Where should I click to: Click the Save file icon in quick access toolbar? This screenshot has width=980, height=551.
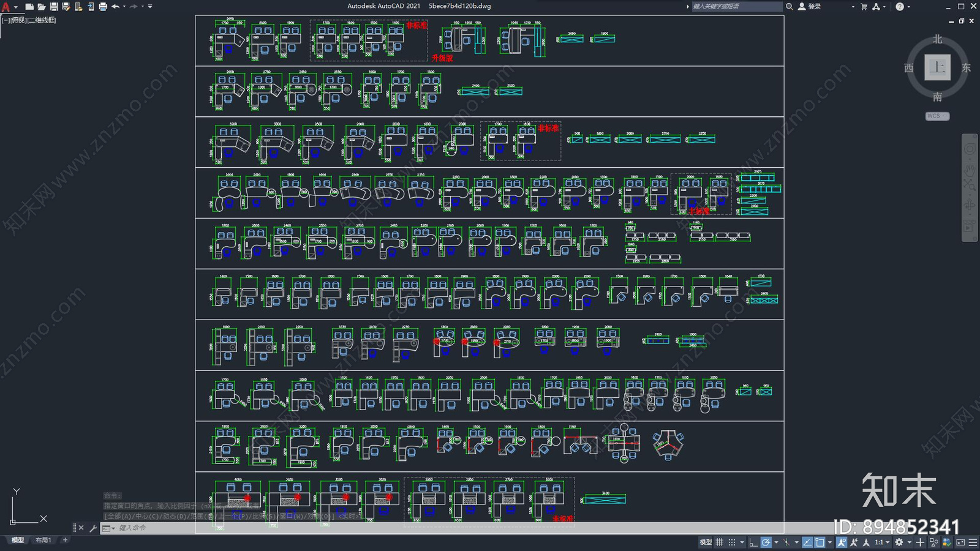(54, 7)
